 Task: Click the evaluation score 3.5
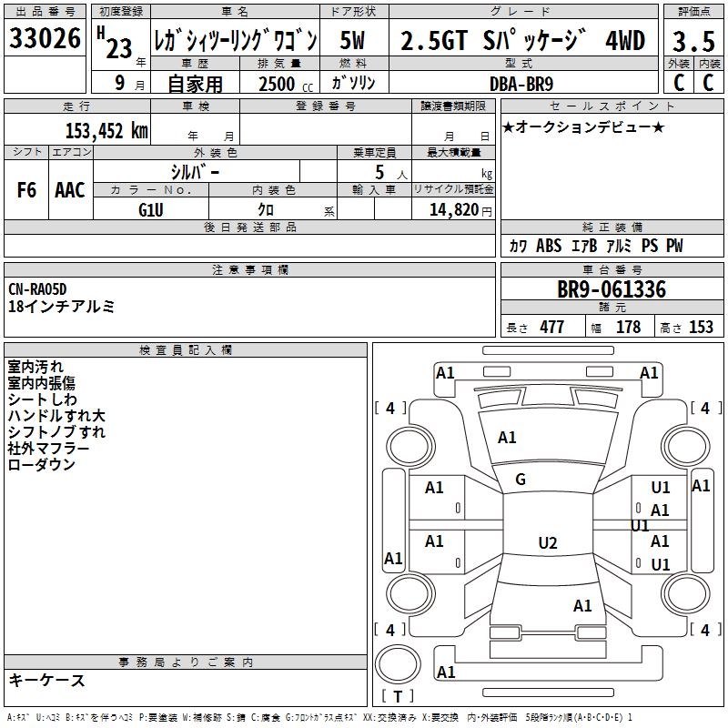pos(693,41)
